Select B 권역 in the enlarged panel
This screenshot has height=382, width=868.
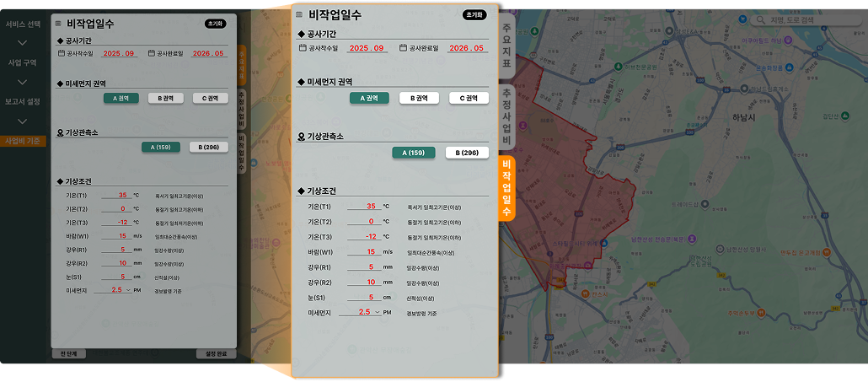(419, 98)
